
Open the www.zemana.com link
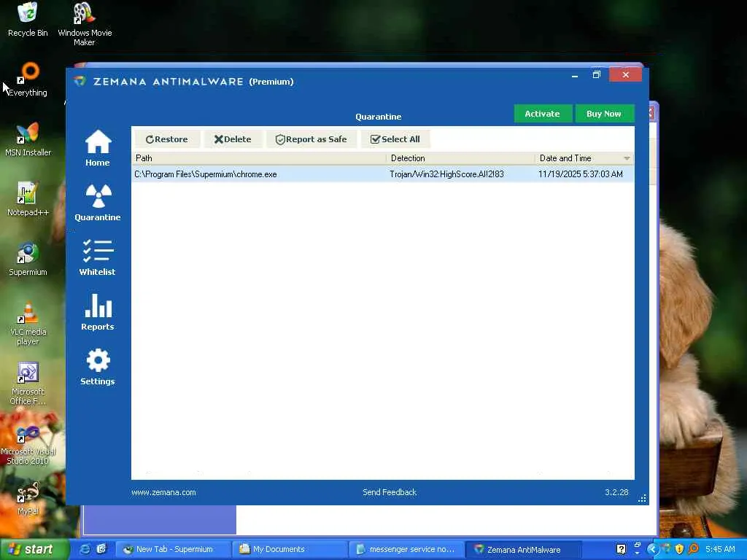click(x=163, y=492)
